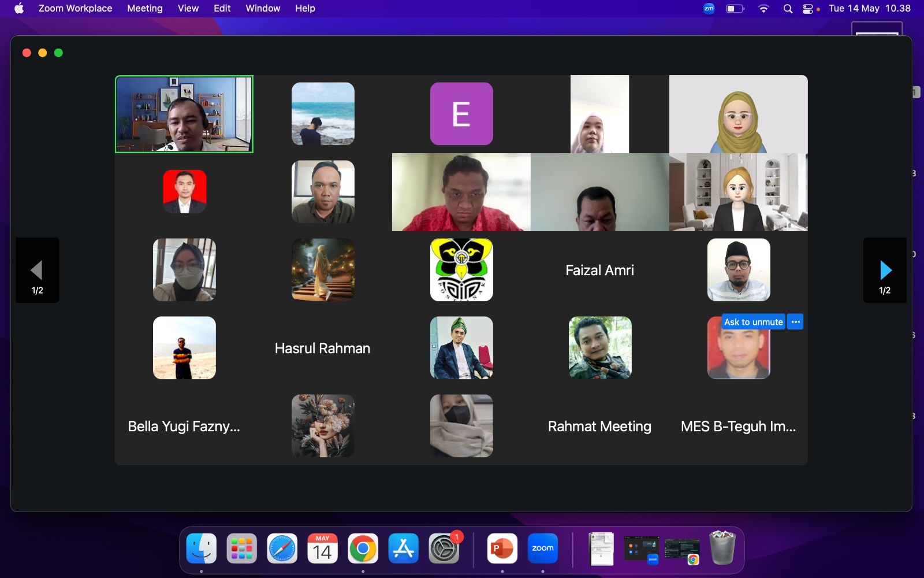Open System Settings with notification badge

444,549
